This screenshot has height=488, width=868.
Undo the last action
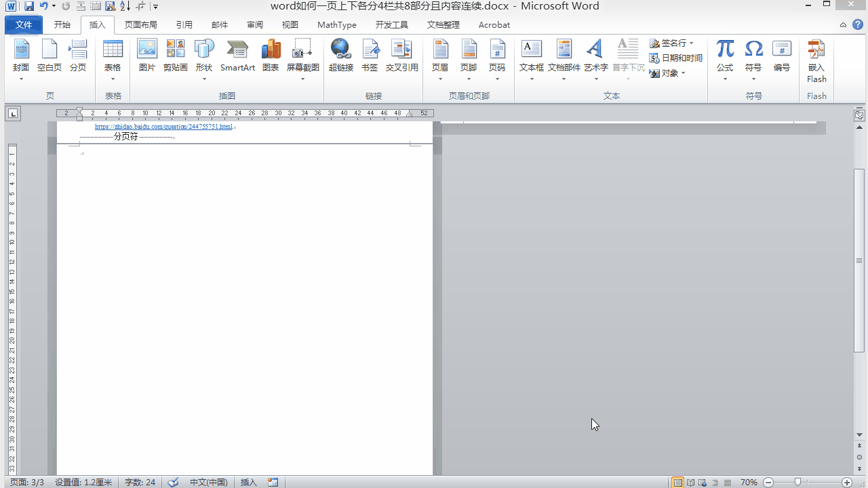coord(44,6)
